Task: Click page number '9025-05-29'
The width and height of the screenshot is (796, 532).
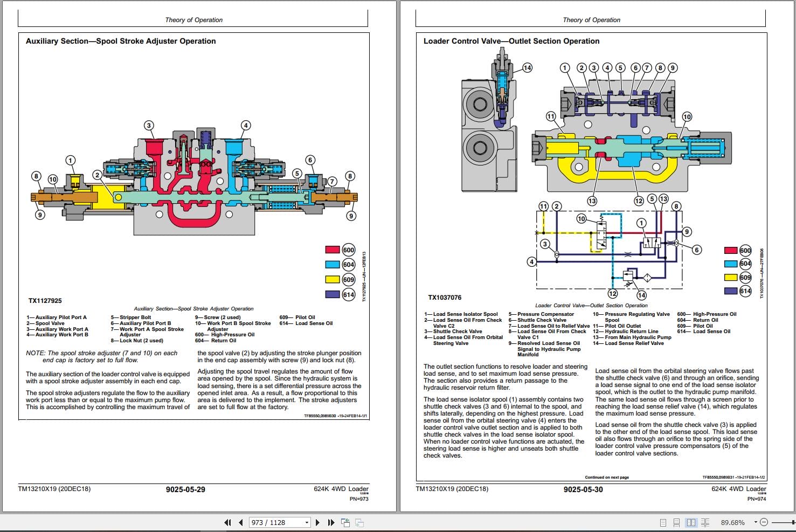Action: click(x=185, y=489)
